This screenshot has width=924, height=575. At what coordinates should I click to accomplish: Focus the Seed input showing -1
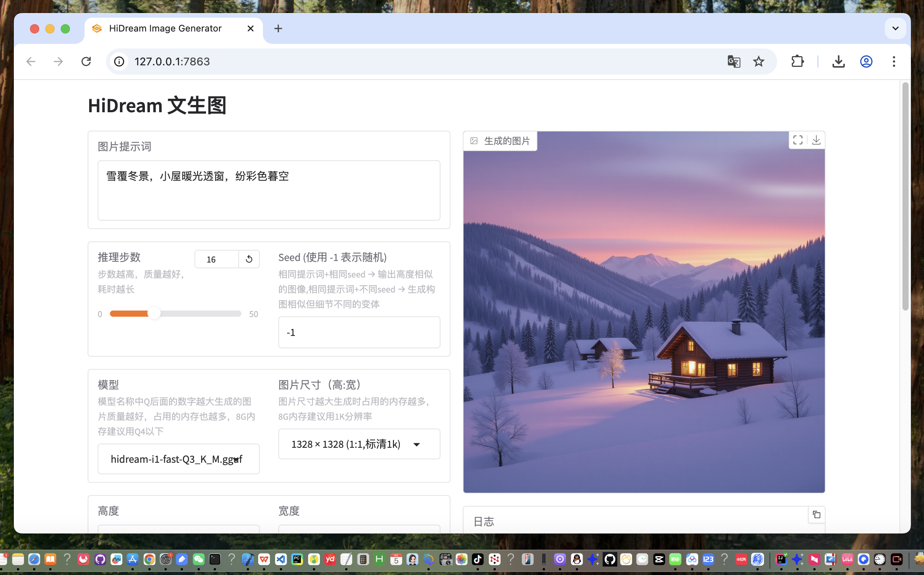pos(359,332)
